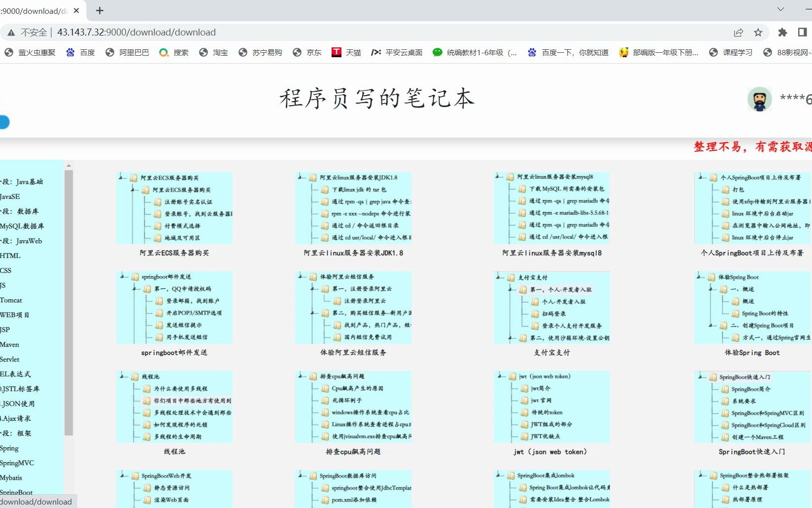Open the 统编教材1-6年级 bookmark
The width and height of the screenshot is (812, 508).
click(475, 52)
